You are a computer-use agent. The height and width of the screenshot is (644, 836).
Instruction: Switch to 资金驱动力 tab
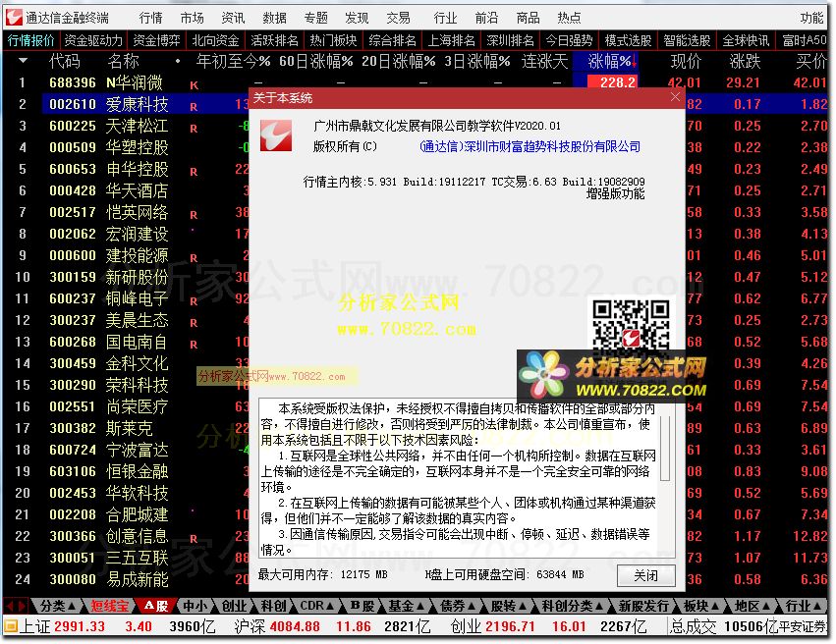[93, 40]
